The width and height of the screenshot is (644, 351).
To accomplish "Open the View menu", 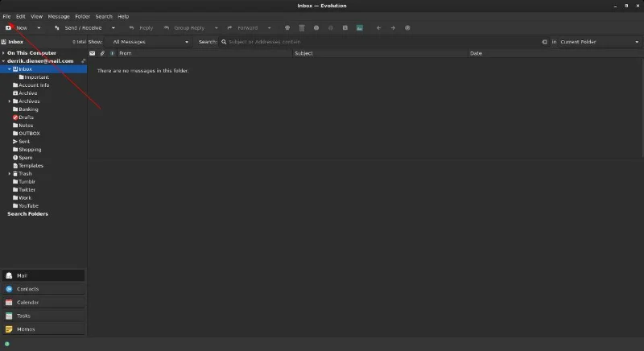I will click(x=36, y=16).
